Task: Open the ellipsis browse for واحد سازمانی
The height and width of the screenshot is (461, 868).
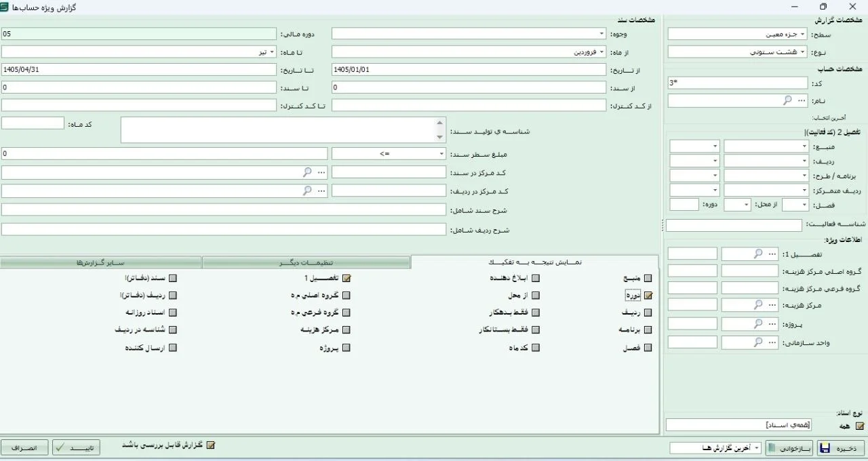Action: 772,342
